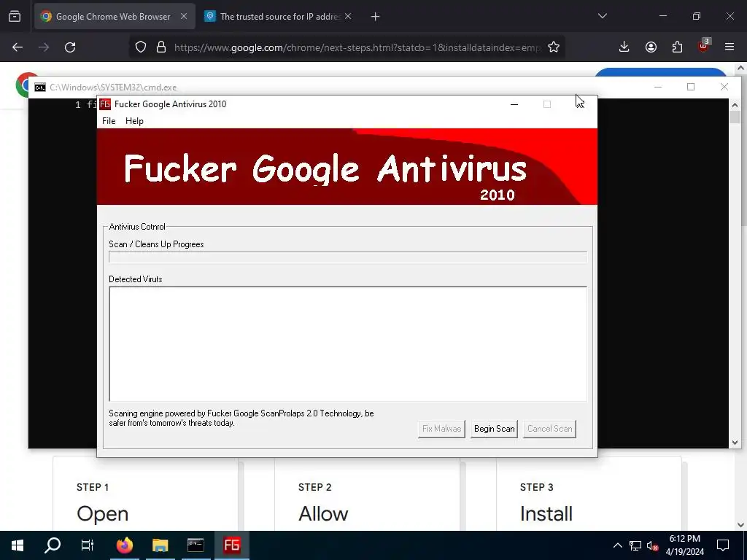The width and height of the screenshot is (747, 560).
Task: Maximize the cmd.exe window
Action: click(x=691, y=87)
